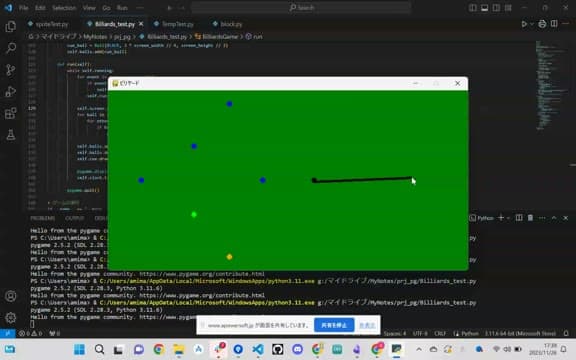Click the VS Code logo icon

click(8, 7)
